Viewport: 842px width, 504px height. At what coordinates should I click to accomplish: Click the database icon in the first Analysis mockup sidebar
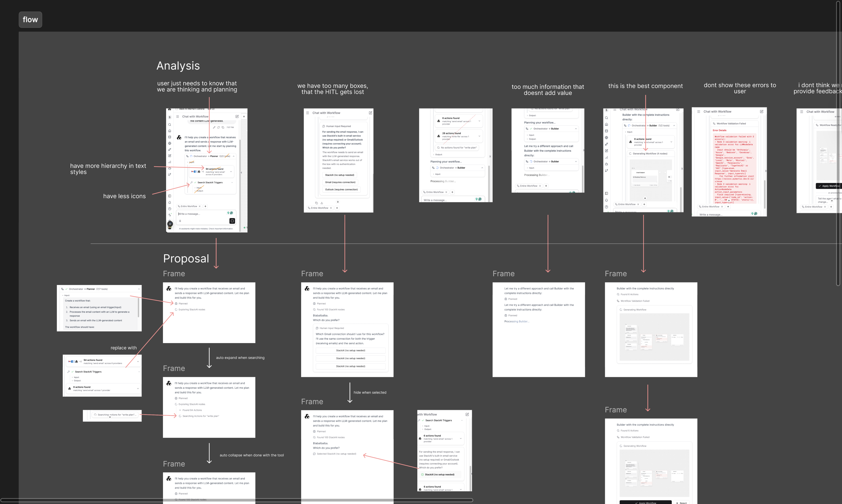click(x=169, y=137)
